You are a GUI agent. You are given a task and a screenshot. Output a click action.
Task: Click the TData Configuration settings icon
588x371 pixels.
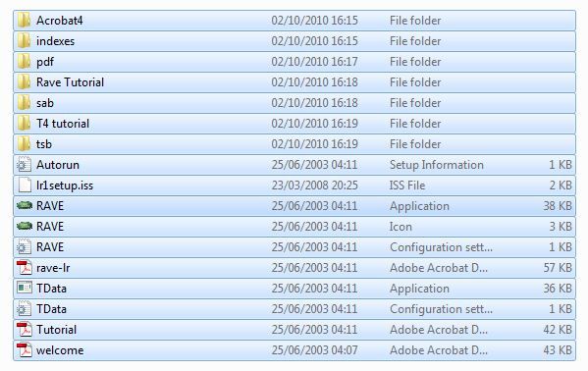point(25,309)
